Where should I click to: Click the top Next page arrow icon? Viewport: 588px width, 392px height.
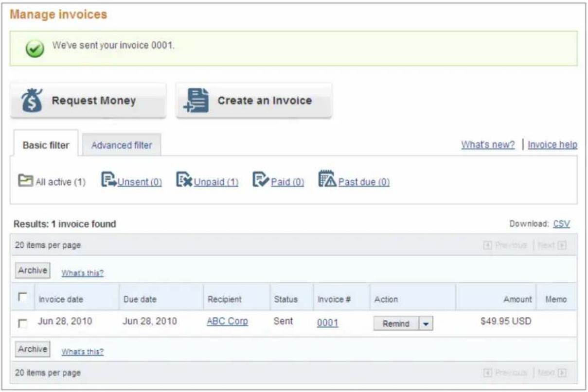point(563,245)
